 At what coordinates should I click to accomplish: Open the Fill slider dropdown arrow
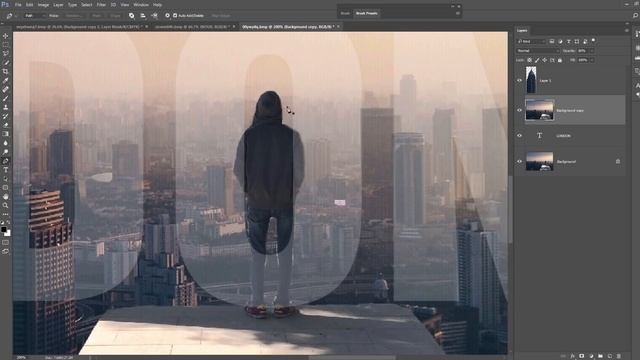592,60
